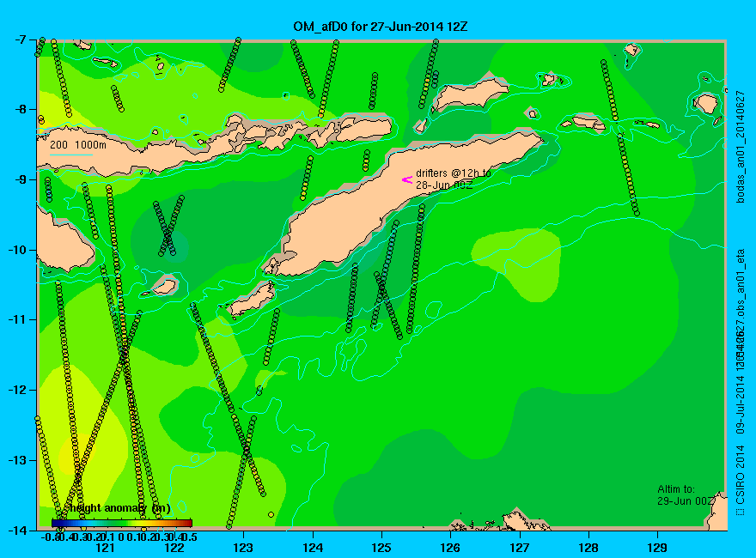
Task: Click the latitude axis label -8
Action: pyautogui.click(x=21, y=109)
